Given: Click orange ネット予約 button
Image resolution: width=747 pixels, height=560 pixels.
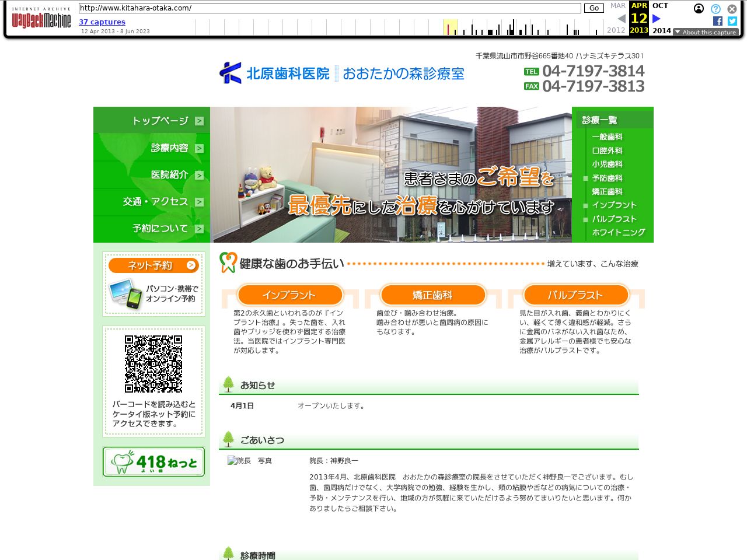Looking at the screenshot, I should point(153,265).
